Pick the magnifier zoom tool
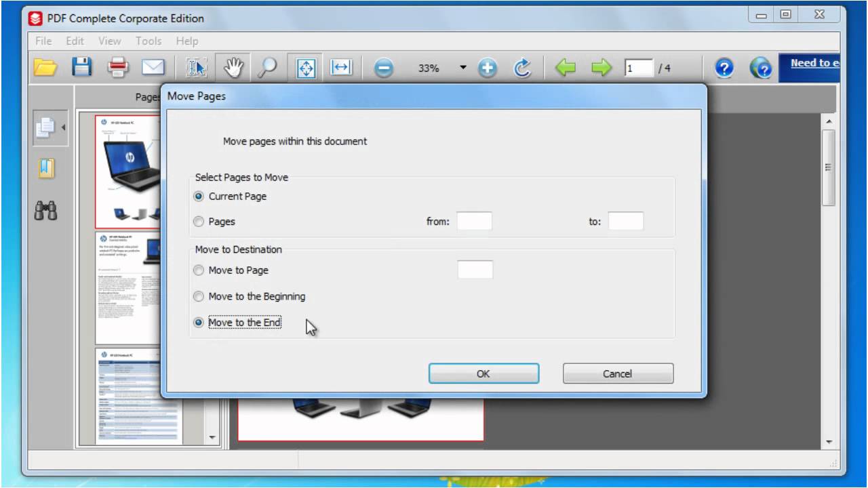 click(x=268, y=68)
